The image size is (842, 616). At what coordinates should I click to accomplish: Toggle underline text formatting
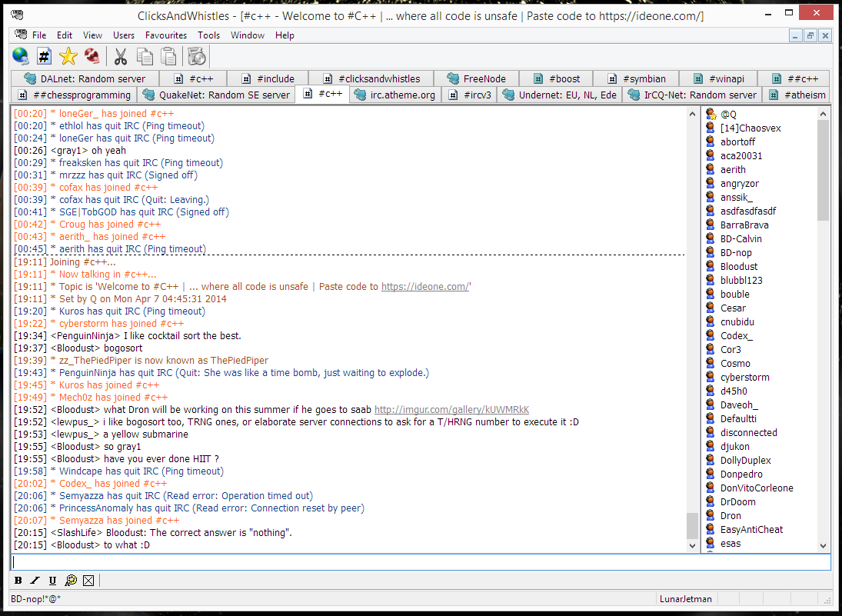[x=52, y=581]
